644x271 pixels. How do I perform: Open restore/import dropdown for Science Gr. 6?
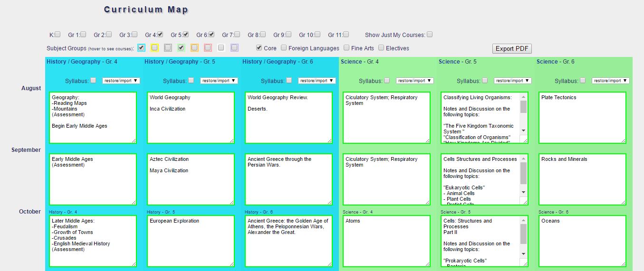(x=610, y=81)
